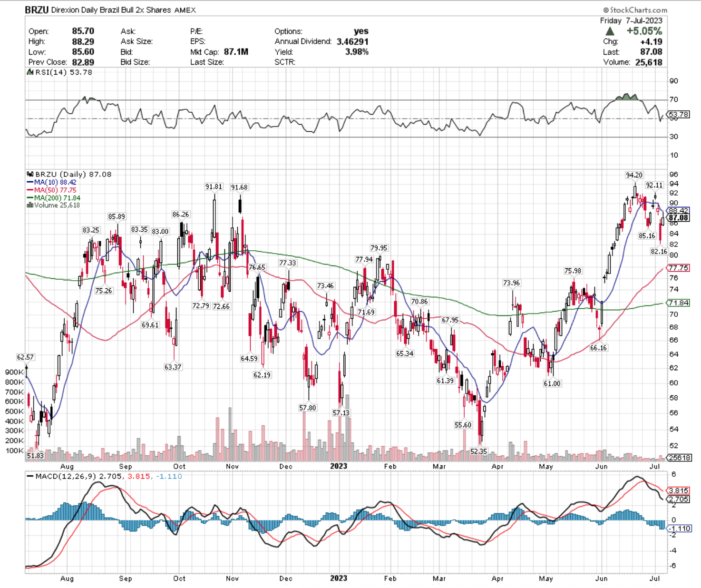The width and height of the screenshot is (701, 588).
Task: Click the RSI current value tag 53.78
Action: pyautogui.click(x=678, y=114)
